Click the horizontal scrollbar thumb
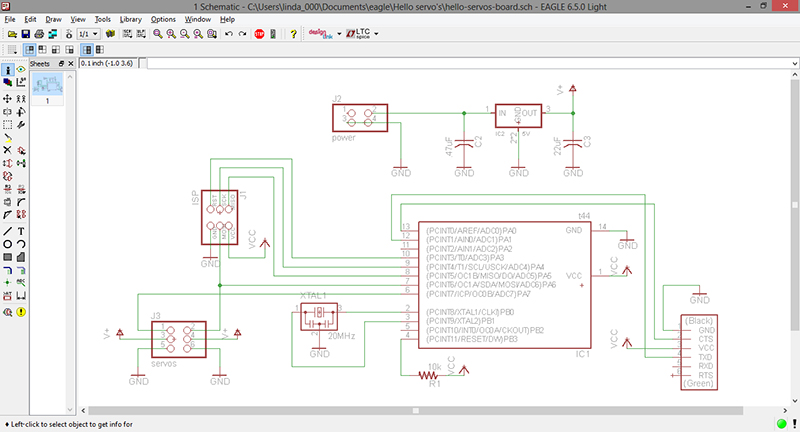The image size is (800, 432). 416,411
